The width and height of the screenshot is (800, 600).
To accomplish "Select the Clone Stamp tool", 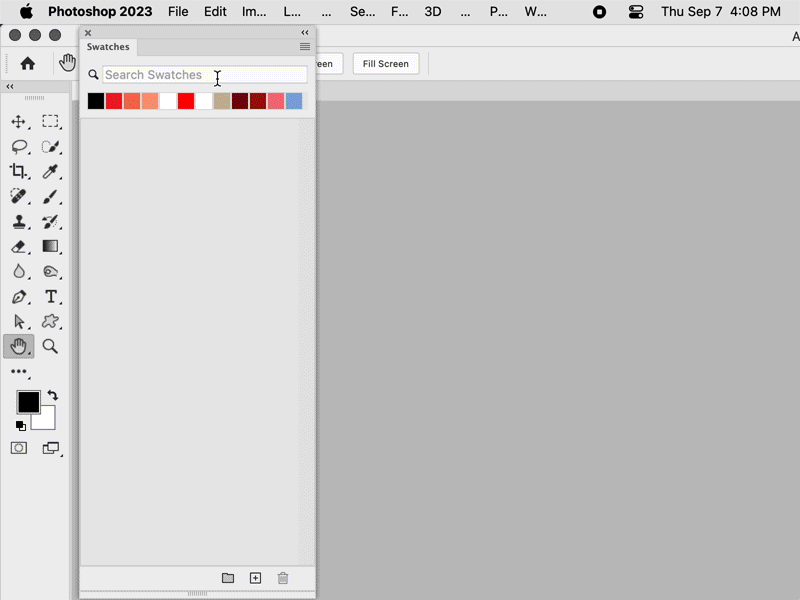I will 19,221.
